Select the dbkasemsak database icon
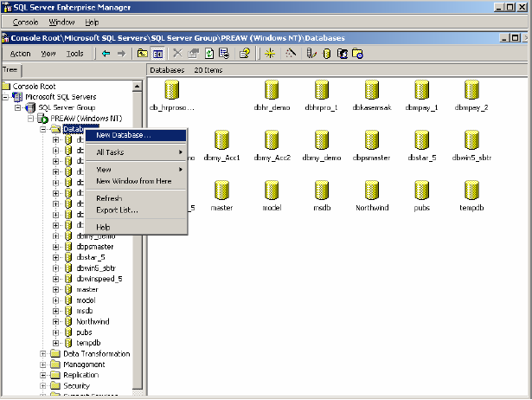The image size is (532, 400). pos(372,91)
